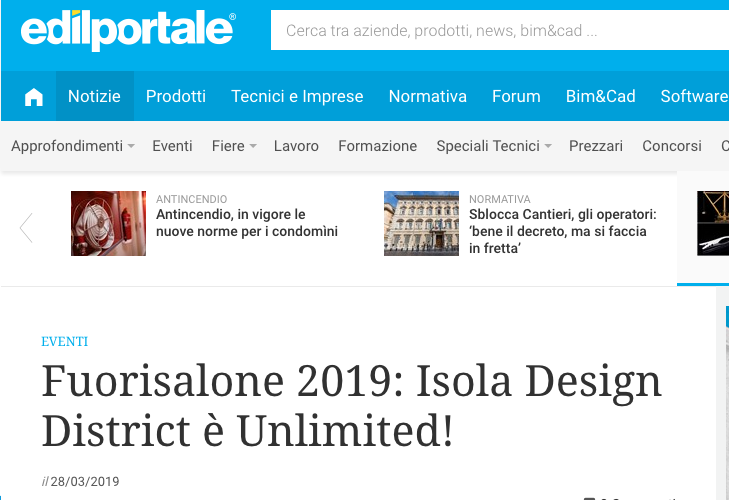Open the dark crane thumbnail
Image resolution: width=729 pixels, height=500 pixels.
click(713, 223)
